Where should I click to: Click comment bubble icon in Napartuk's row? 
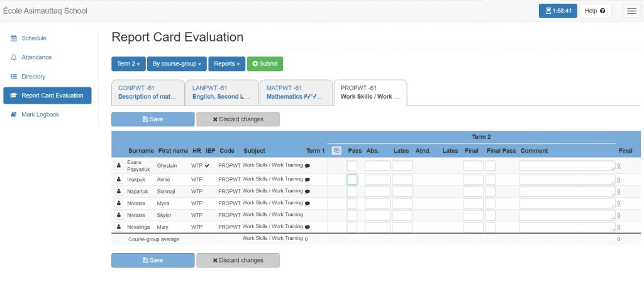coord(308,191)
